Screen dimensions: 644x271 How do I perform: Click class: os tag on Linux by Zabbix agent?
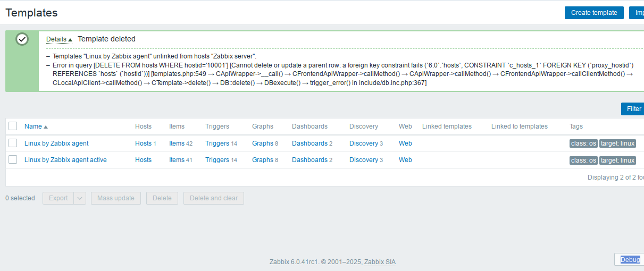[x=583, y=143]
